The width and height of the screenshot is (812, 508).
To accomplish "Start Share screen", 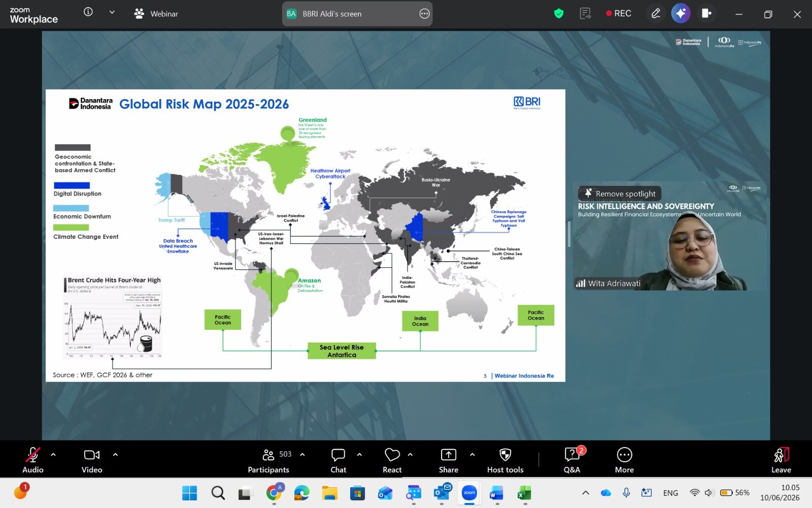I will tap(449, 460).
